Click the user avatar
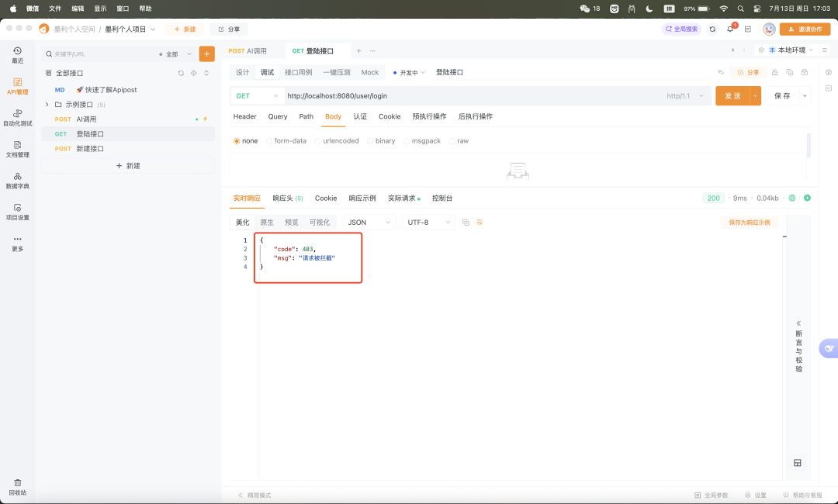This screenshot has width=838, height=504. point(769,29)
